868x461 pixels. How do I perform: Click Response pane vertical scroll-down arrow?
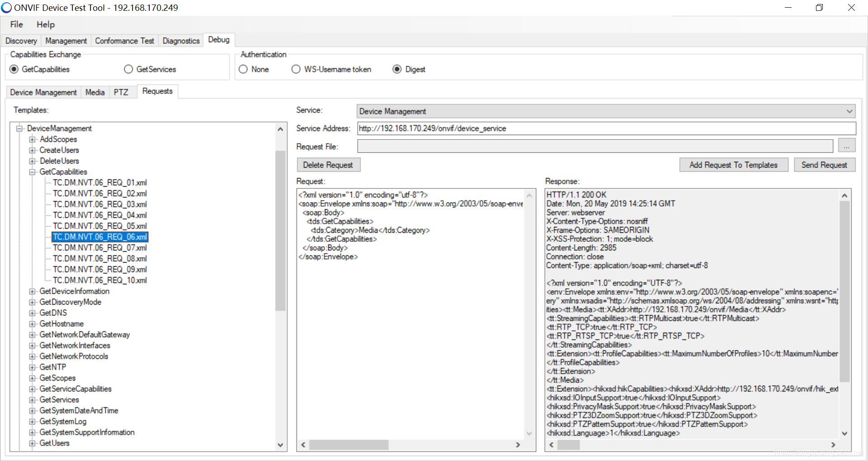[x=844, y=433]
